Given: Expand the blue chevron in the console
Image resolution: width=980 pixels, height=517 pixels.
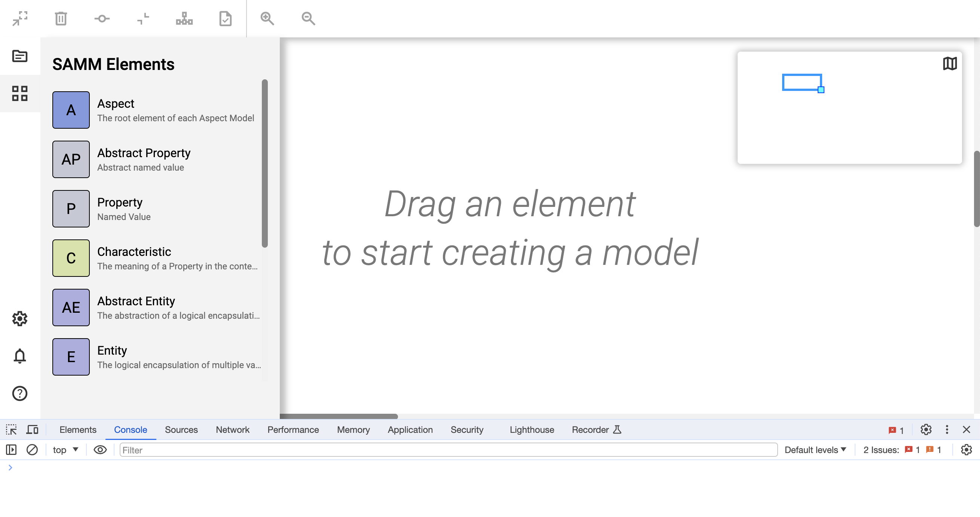Looking at the screenshot, I should [x=10, y=468].
